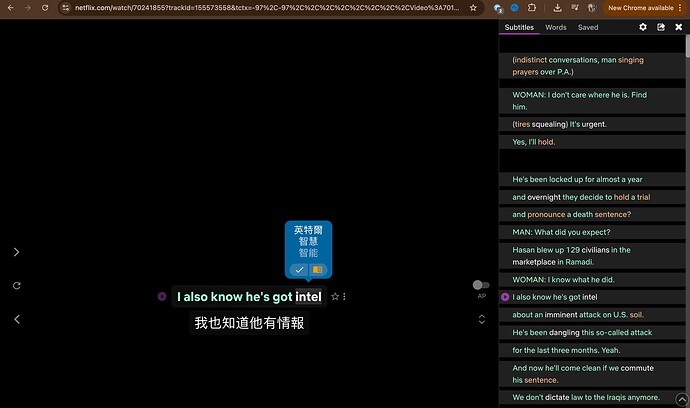Switch to the Words tab

point(555,27)
